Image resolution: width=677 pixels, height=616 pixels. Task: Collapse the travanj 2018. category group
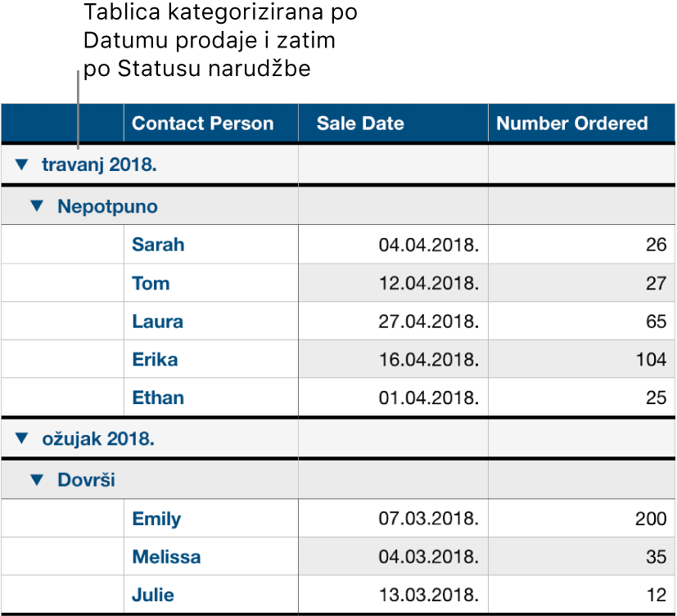point(21,164)
